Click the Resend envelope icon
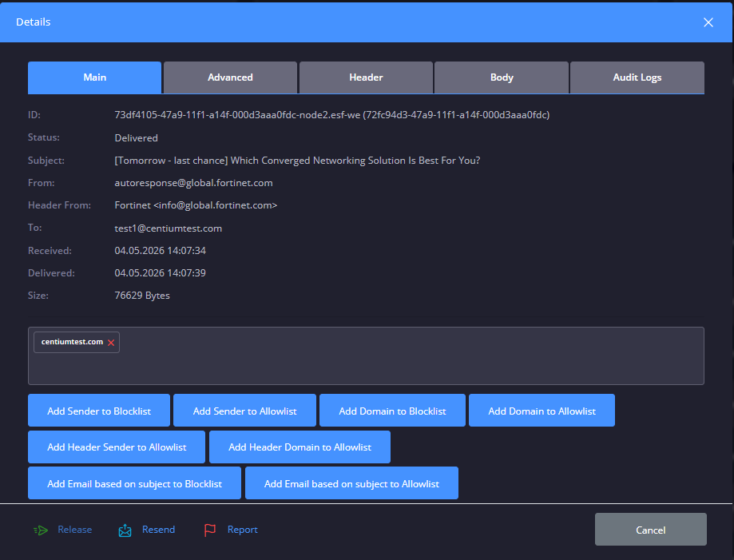 (x=125, y=530)
